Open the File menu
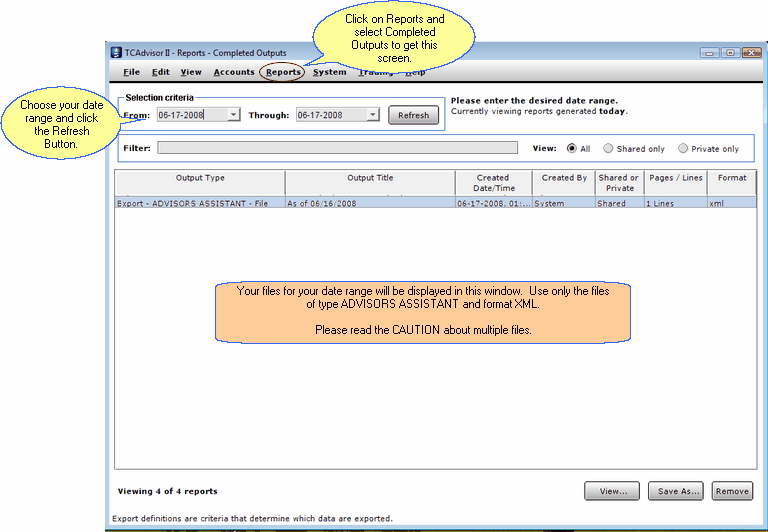768x532 pixels. coord(132,72)
